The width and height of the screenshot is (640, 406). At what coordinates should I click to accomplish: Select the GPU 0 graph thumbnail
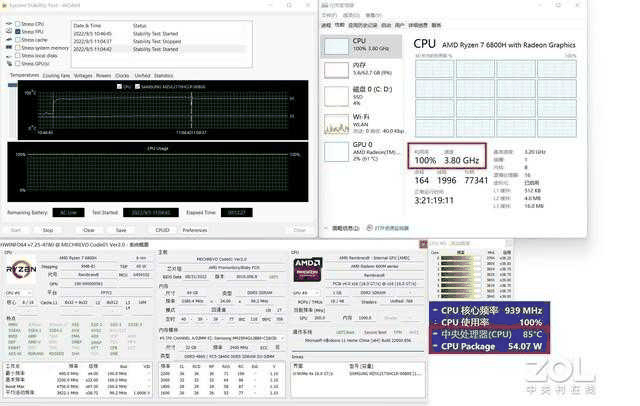point(336,152)
